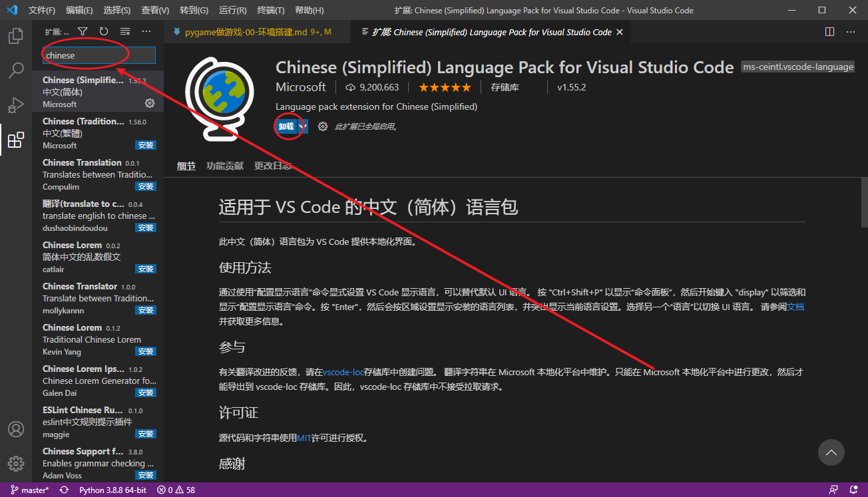This screenshot has width=868, height=497.
Task: Open the 文件(F) menu
Action: pyautogui.click(x=42, y=10)
